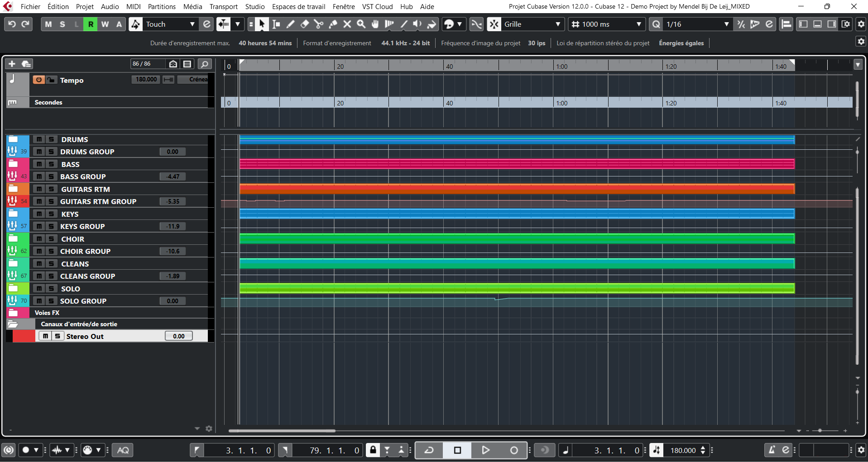The image size is (868, 462).
Task: Select the Glue tool
Action: (x=333, y=24)
